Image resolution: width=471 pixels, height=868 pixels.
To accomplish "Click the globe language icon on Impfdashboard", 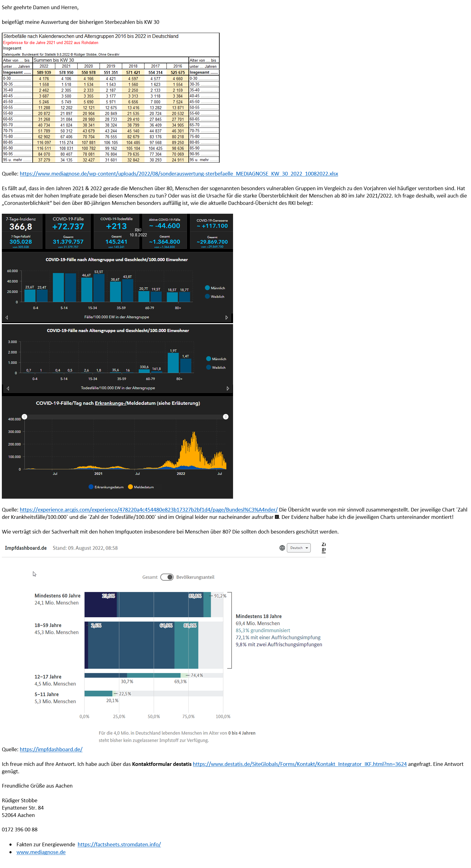I will click(x=282, y=548).
